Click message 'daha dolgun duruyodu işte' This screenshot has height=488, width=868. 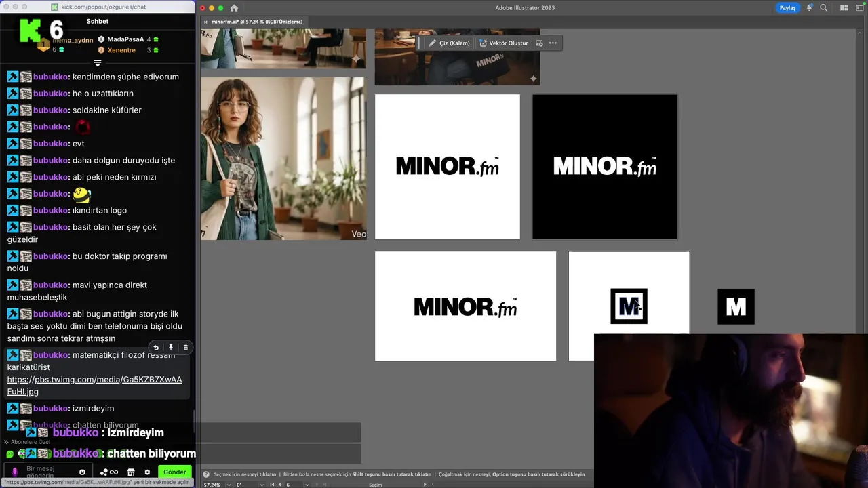(123, 160)
